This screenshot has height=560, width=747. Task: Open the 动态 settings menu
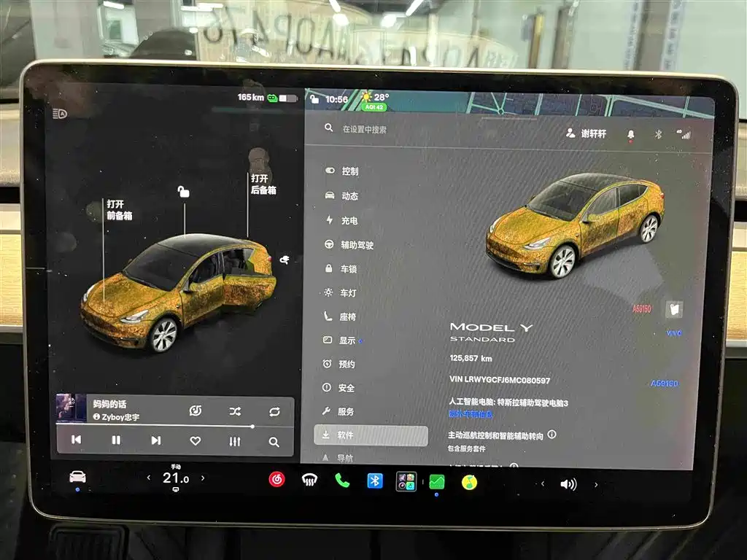(341, 195)
